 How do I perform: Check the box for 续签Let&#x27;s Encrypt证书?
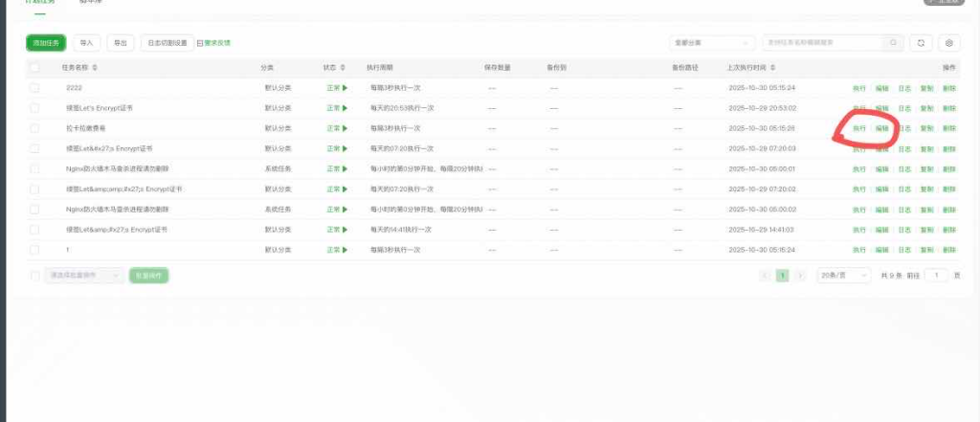point(34,148)
